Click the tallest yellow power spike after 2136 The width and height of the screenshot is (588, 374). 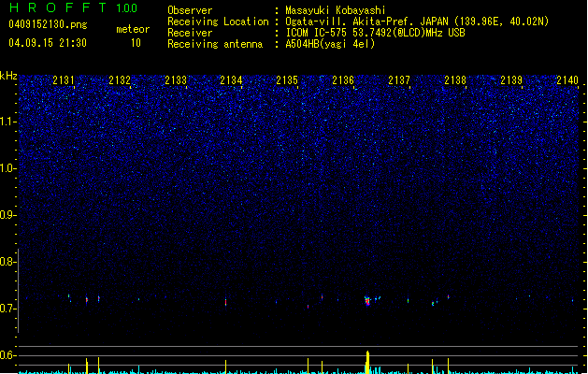(367, 363)
